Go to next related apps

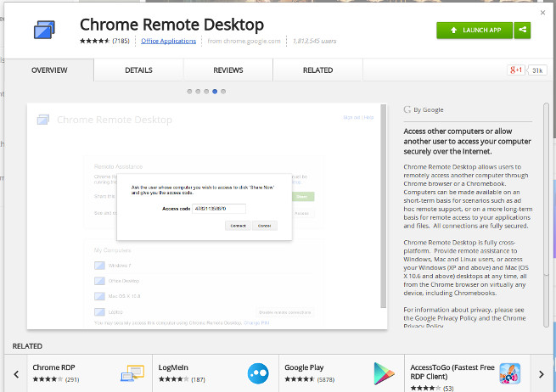(x=541, y=374)
